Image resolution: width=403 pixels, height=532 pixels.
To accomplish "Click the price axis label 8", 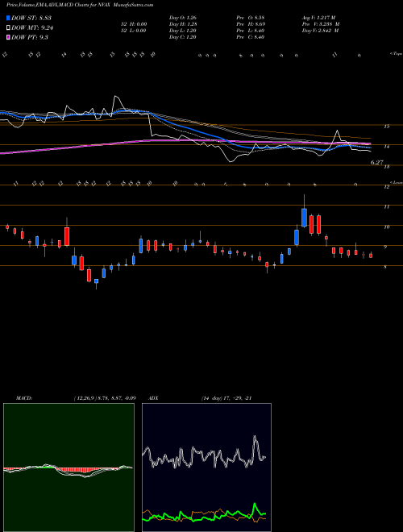I will pyautogui.click(x=385, y=267).
